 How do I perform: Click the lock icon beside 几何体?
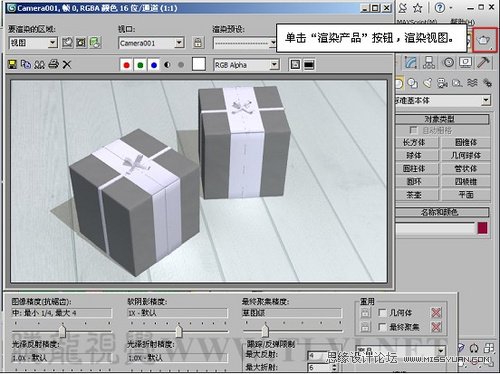365,313
